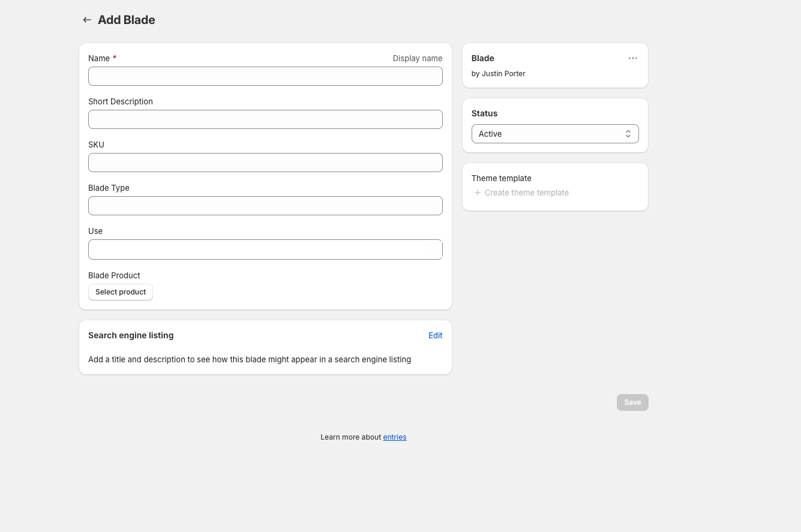Click the Add Blade page title

[127, 20]
